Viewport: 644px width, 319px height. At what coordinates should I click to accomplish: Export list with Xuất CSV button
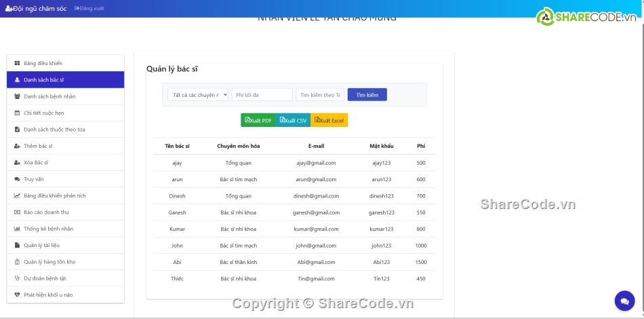[294, 120]
